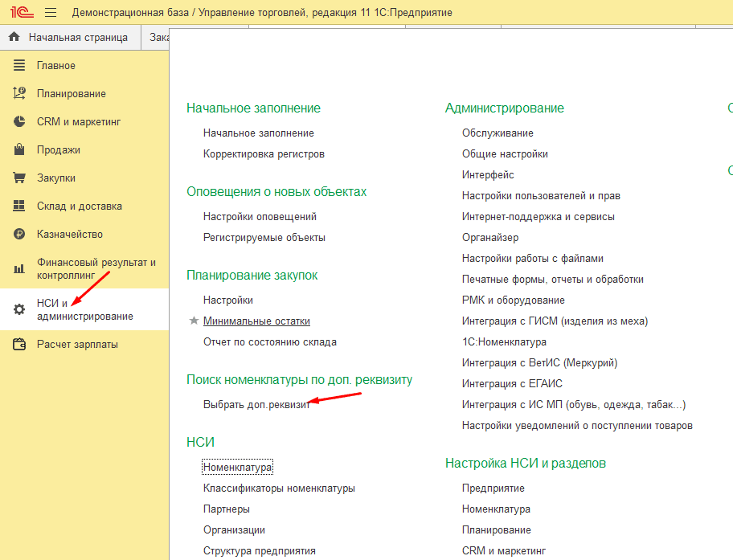Screen dimensions: 733x560
Task: Open Расчет зарплаты section
Action: coord(77,344)
